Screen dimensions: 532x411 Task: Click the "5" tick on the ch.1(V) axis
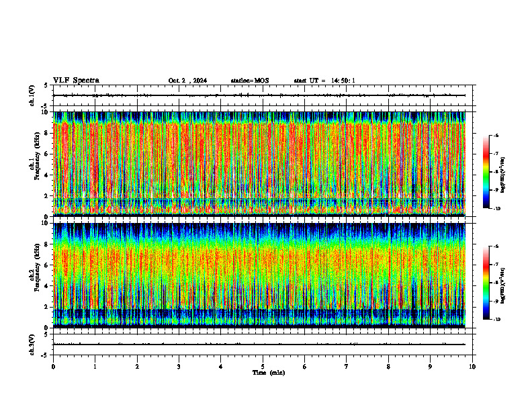47,85
